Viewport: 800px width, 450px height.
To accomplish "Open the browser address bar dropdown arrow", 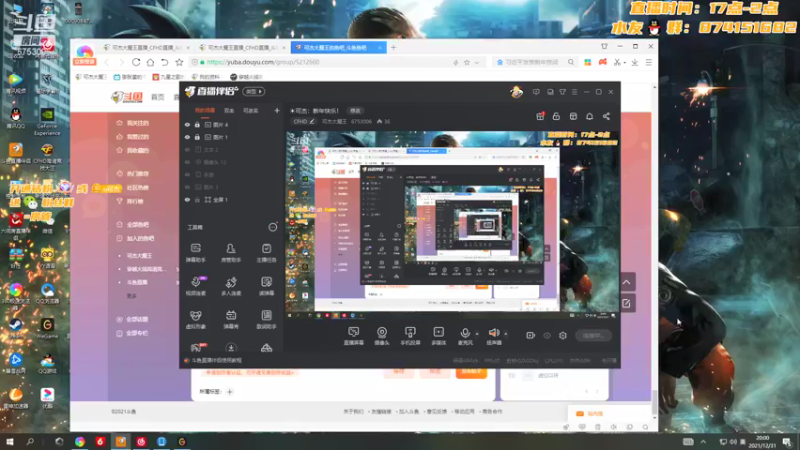I will tap(477, 62).
